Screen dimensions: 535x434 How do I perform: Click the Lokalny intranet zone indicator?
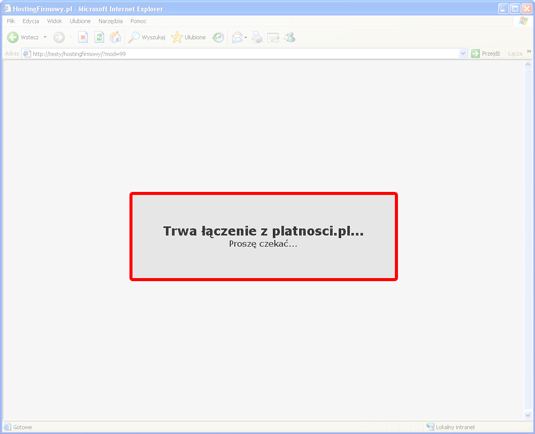click(x=451, y=427)
